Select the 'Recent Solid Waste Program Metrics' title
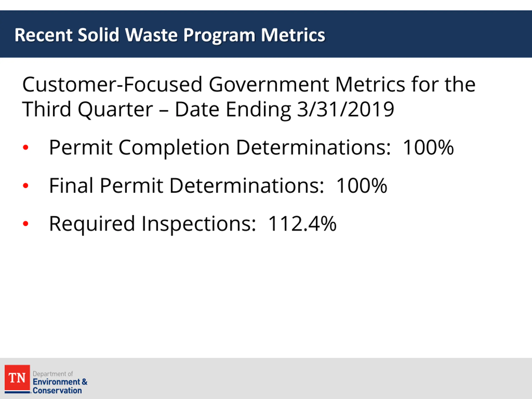The height and width of the screenshot is (399, 532). 170,35
